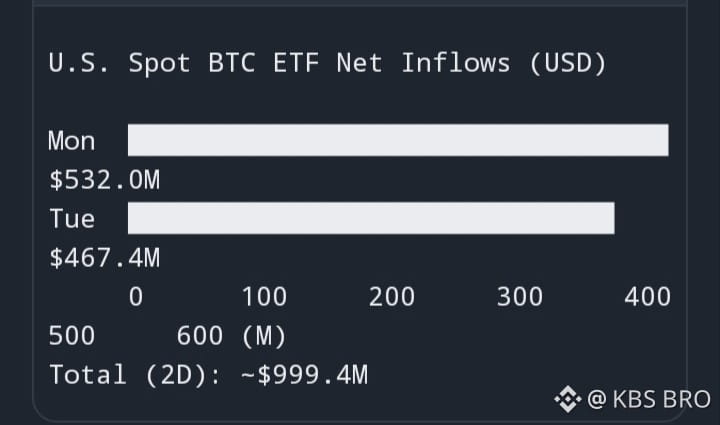The image size is (720, 425).
Task: Click the (USD) unit in the title
Action: (568, 63)
